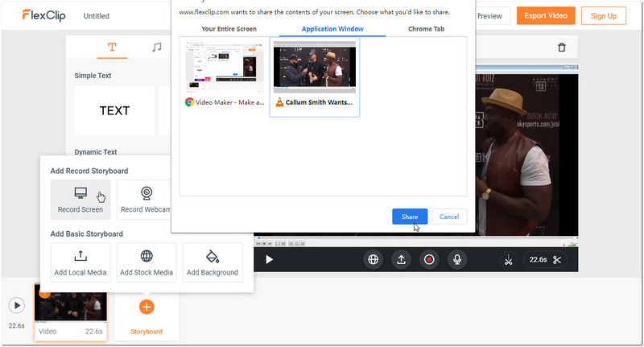
Task: Switch to Chrome Tab option
Action: click(x=426, y=29)
